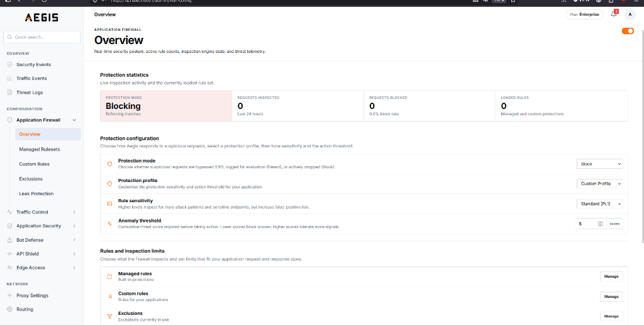Expand the Application Security chevron
The height and width of the screenshot is (325, 644).
coord(74,226)
